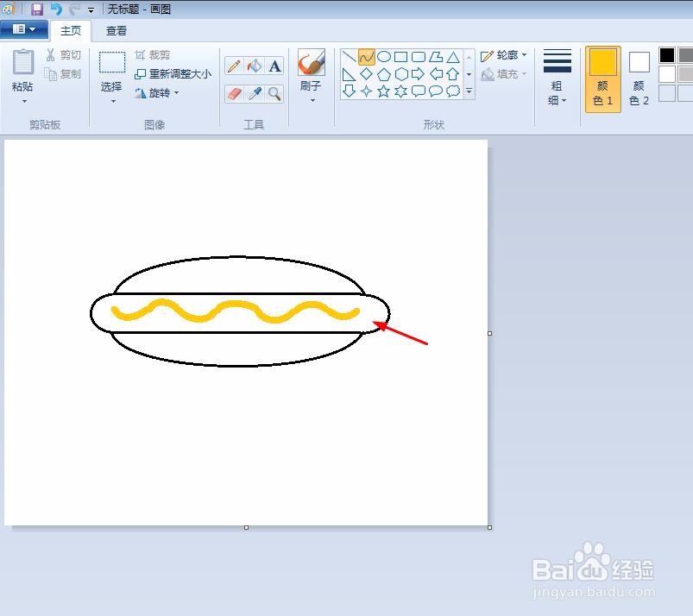Choose the Diamond shape
Viewport: 693px width, 616px height.
[x=367, y=74]
